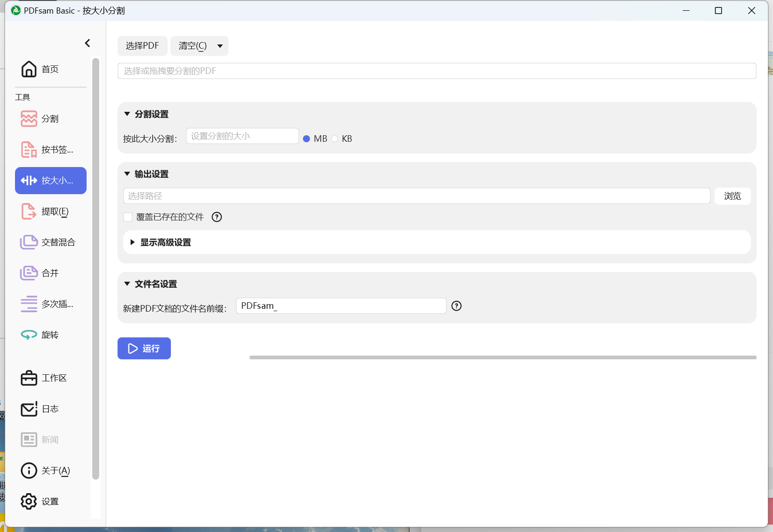Collapse the 分割设置 section

tap(127, 114)
